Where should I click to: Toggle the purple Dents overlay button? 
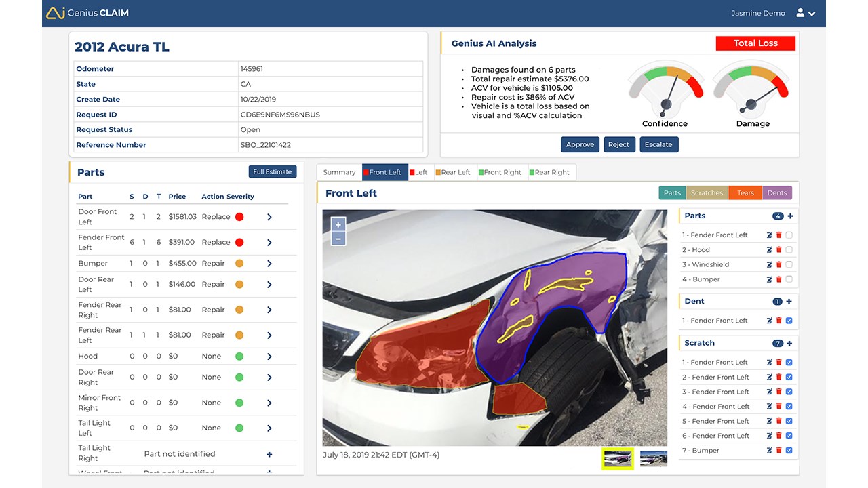pos(777,193)
